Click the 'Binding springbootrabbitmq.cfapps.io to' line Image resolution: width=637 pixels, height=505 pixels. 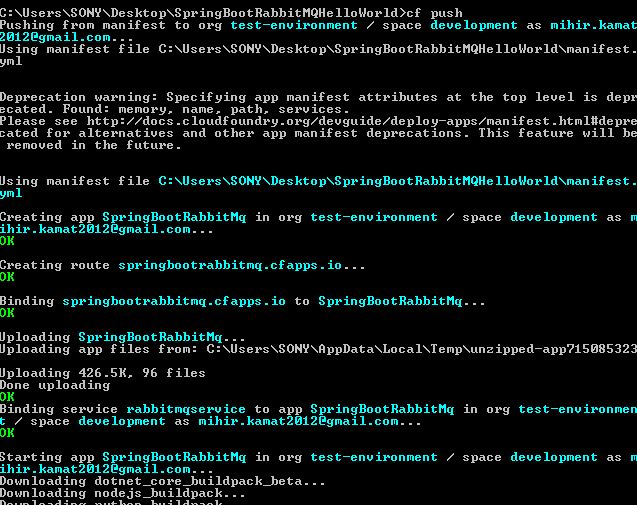pos(243,301)
